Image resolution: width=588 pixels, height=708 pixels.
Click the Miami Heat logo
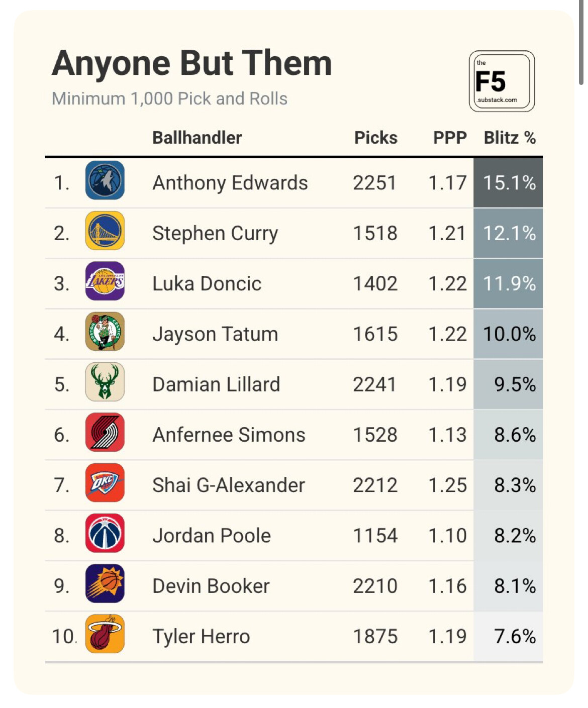coord(105,634)
